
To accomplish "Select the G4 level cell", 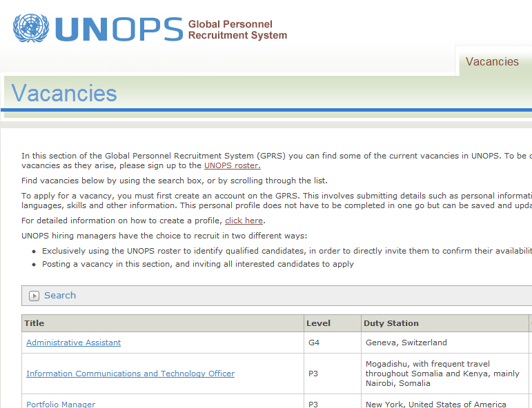I will pyautogui.click(x=314, y=343).
